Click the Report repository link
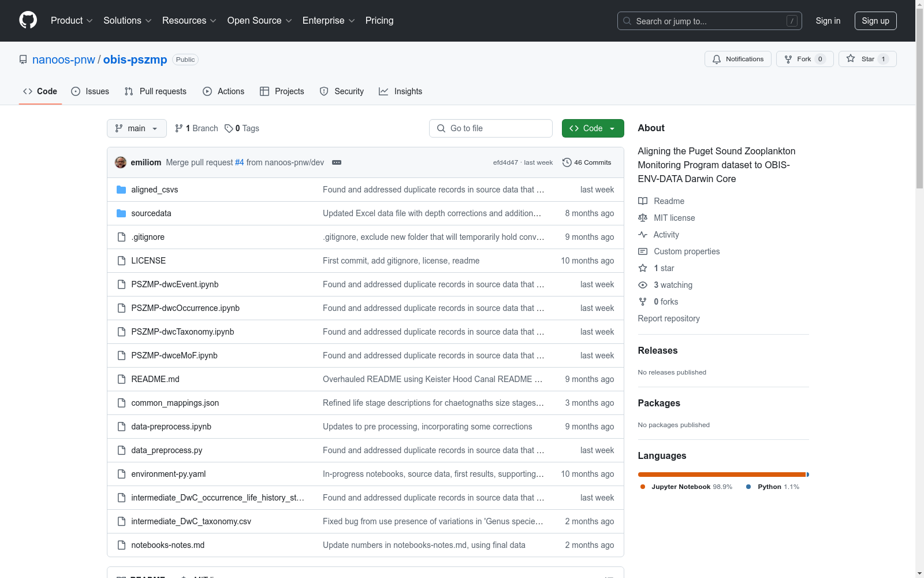This screenshot has height=578, width=924. pyautogui.click(x=669, y=318)
